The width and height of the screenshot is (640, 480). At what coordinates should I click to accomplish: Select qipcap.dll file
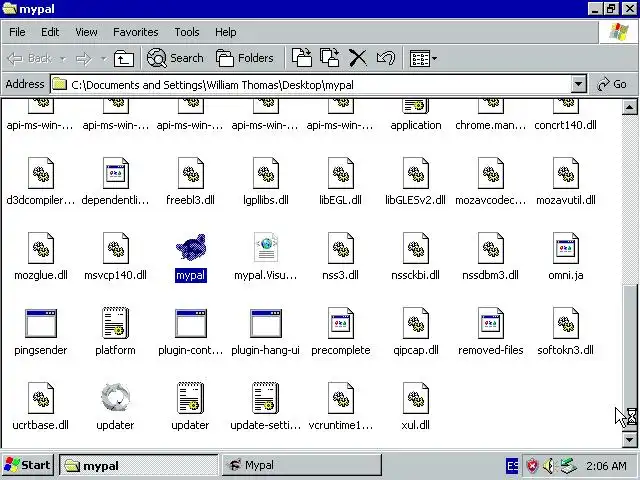416,332
